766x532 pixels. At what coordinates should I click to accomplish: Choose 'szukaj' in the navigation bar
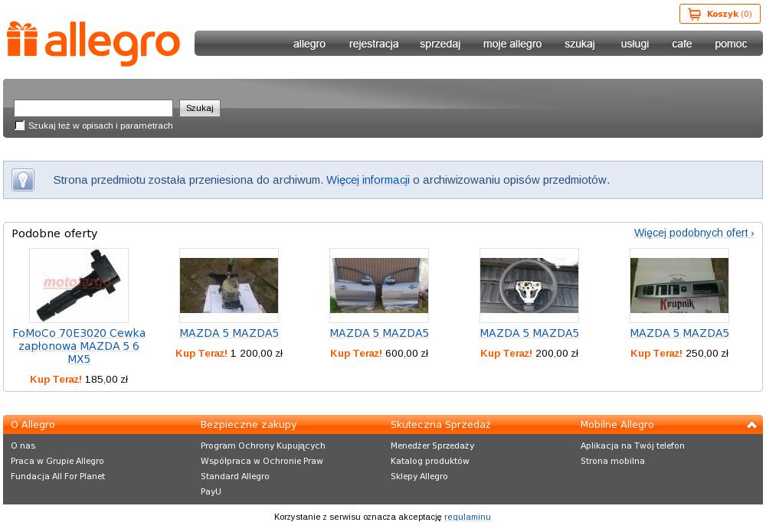(580, 44)
